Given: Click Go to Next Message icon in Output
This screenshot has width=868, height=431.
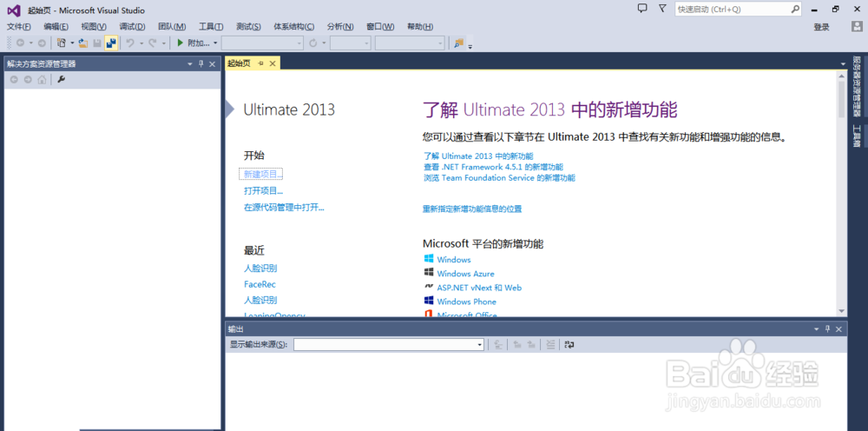Looking at the screenshot, I should point(531,345).
